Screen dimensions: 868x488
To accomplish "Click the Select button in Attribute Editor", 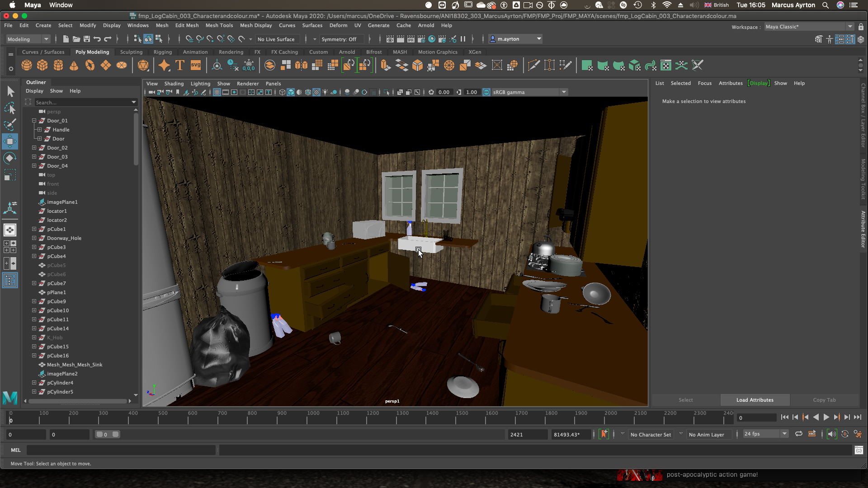I will click(x=685, y=400).
